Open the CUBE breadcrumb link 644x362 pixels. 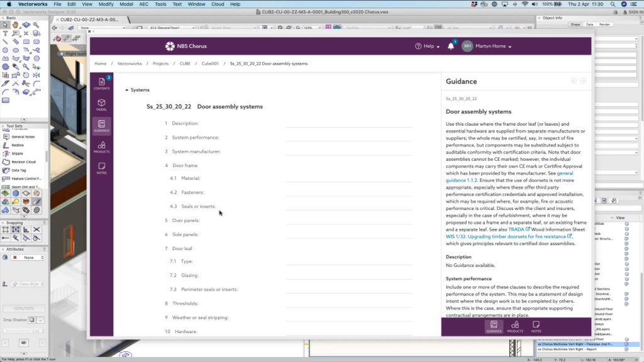tap(185, 63)
